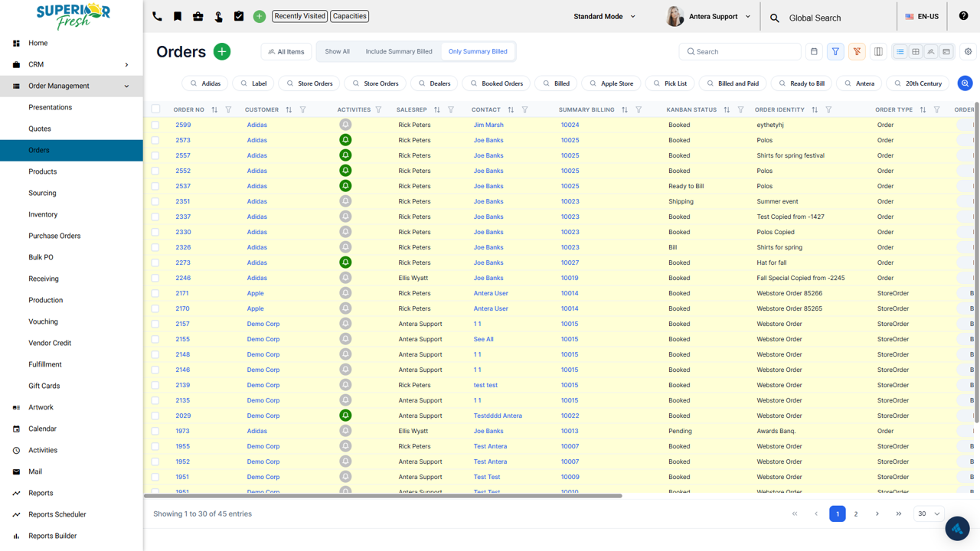Click the blue filter funnel icon

pos(835,51)
